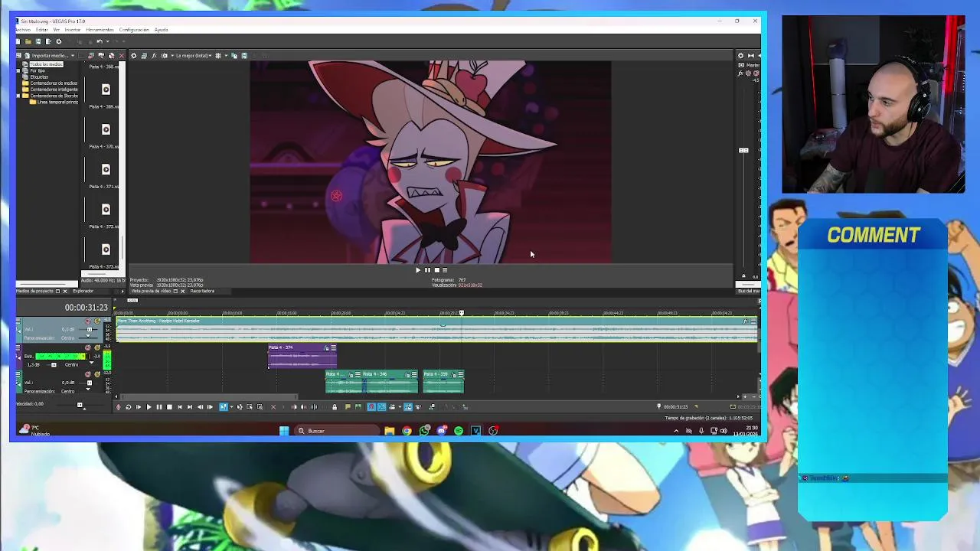Open the Ayuda menu
The height and width of the screenshot is (551, 980).
coord(161,30)
